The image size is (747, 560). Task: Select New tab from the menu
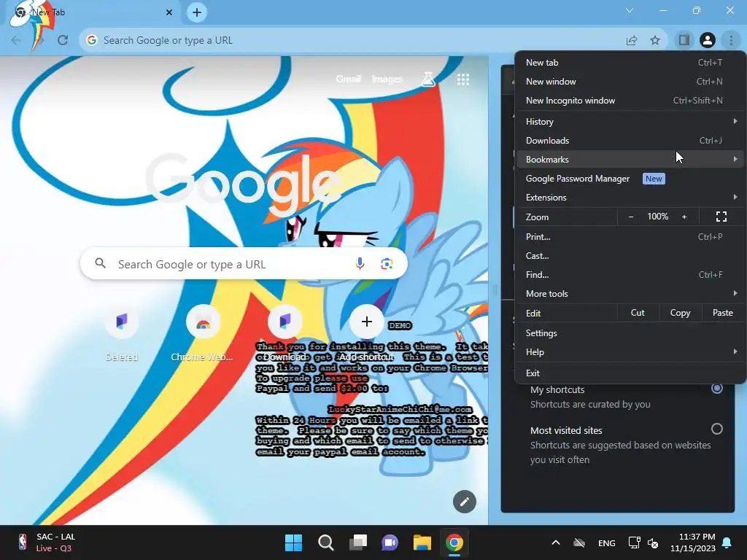coord(630,63)
